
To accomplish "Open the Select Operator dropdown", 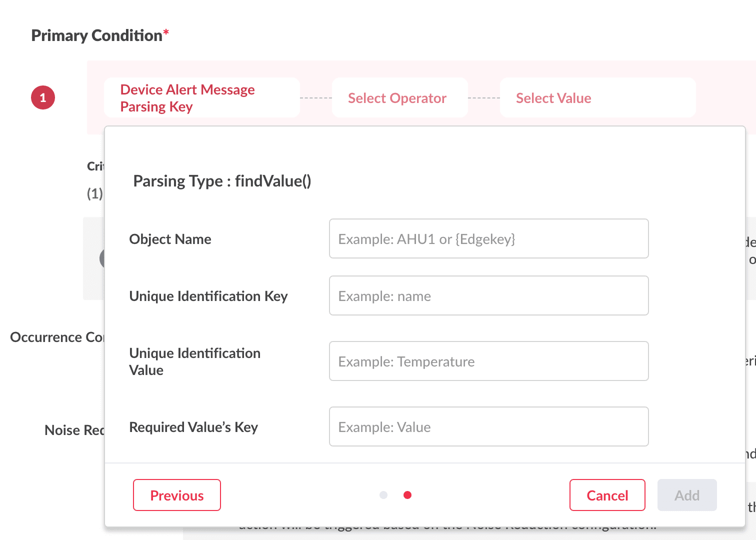I will (399, 98).
